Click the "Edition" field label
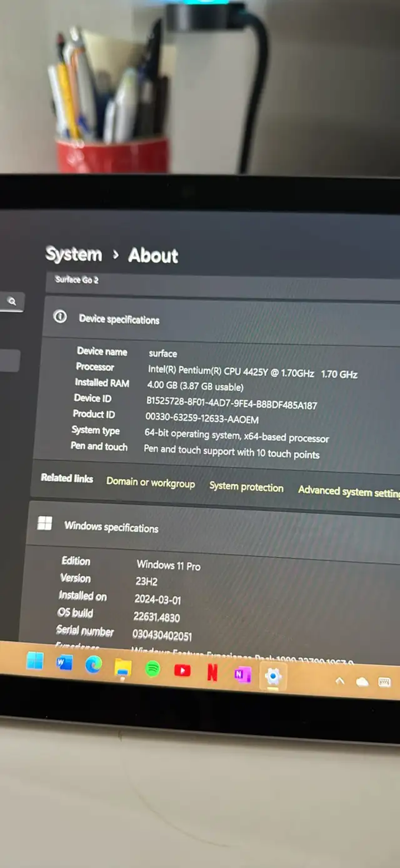The height and width of the screenshot is (868, 400). click(x=76, y=561)
